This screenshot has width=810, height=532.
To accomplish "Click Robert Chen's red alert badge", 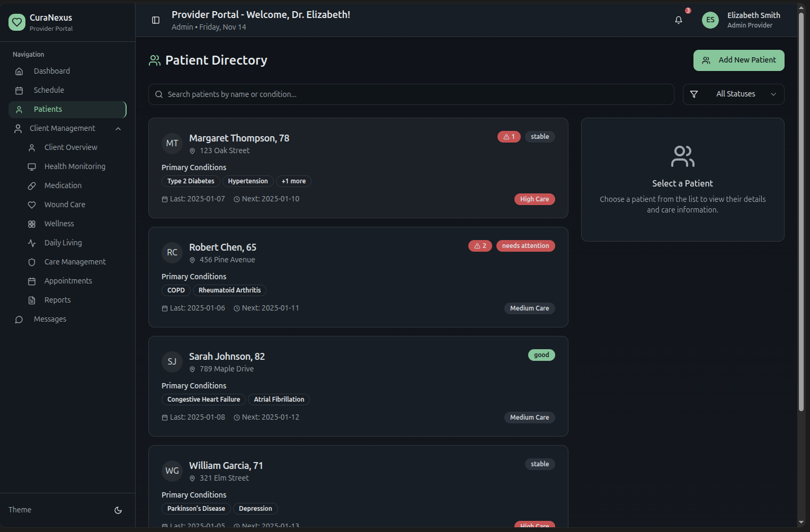I will pos(480,246).
